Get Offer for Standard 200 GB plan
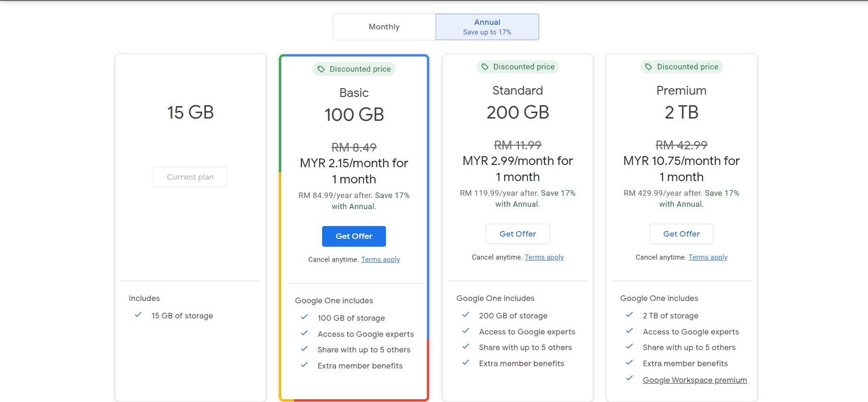This screenshot has height=402, width=868. tap(517, 234)
